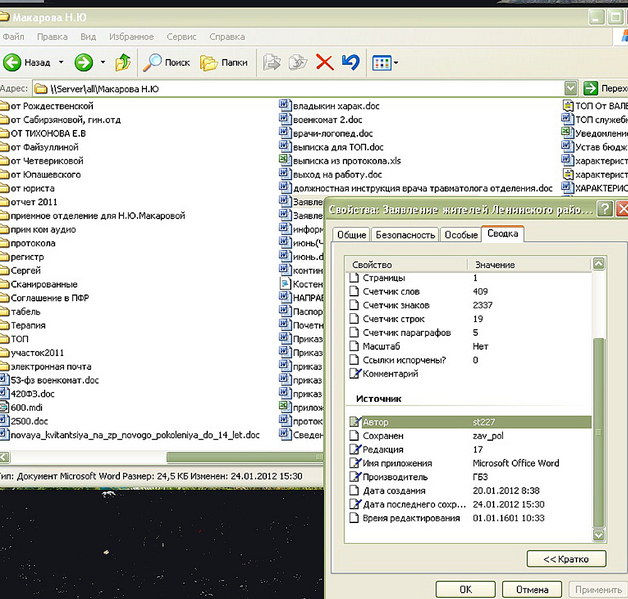Select folder ОТ ТИХОНОВА Е.В

click(x=43, y=133)
